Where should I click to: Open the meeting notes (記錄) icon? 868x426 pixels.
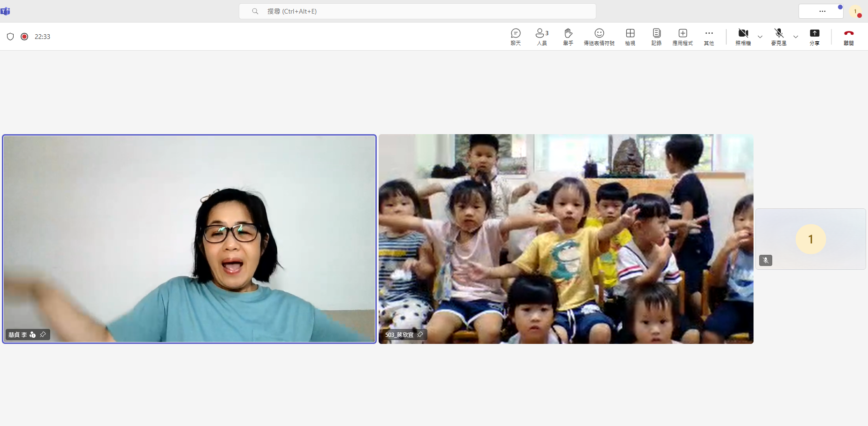pos(656,36)
